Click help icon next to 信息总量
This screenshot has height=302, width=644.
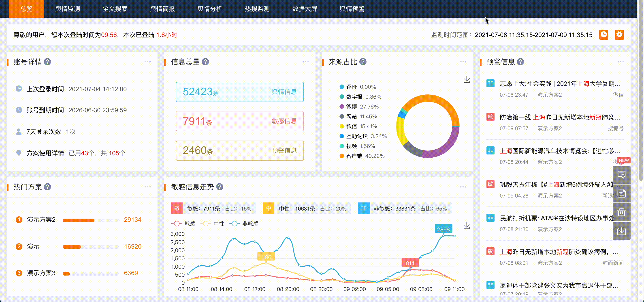pyautogui.click(x=205, y=62)
